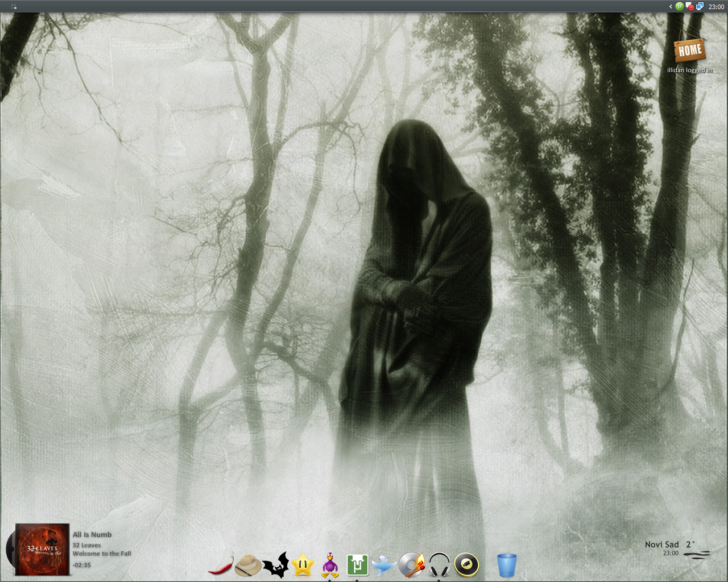Viewport: 728px width, 582px height.
Task: Click the 2° temperature reading
Action: coord(690,544)
